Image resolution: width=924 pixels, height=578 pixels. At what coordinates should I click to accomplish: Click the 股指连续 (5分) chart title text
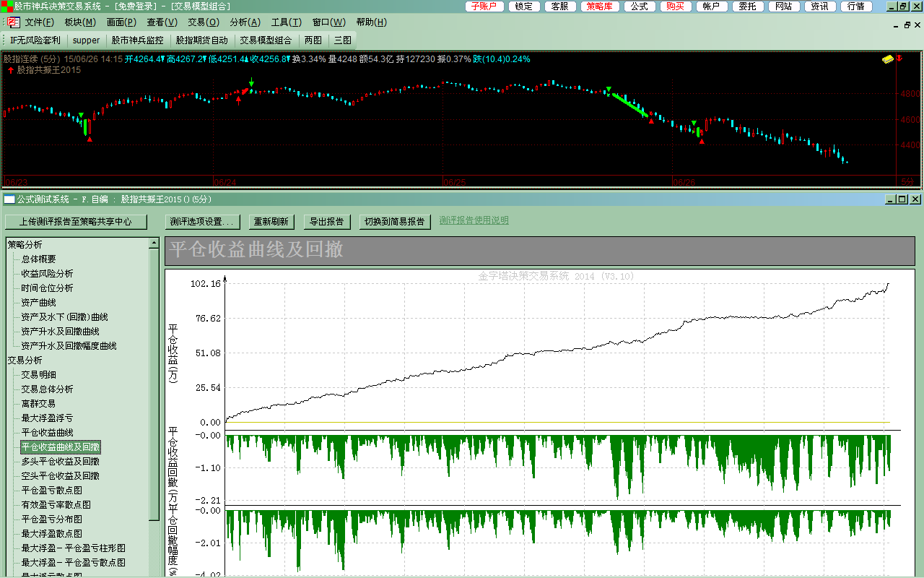click(x=32, y=59)
